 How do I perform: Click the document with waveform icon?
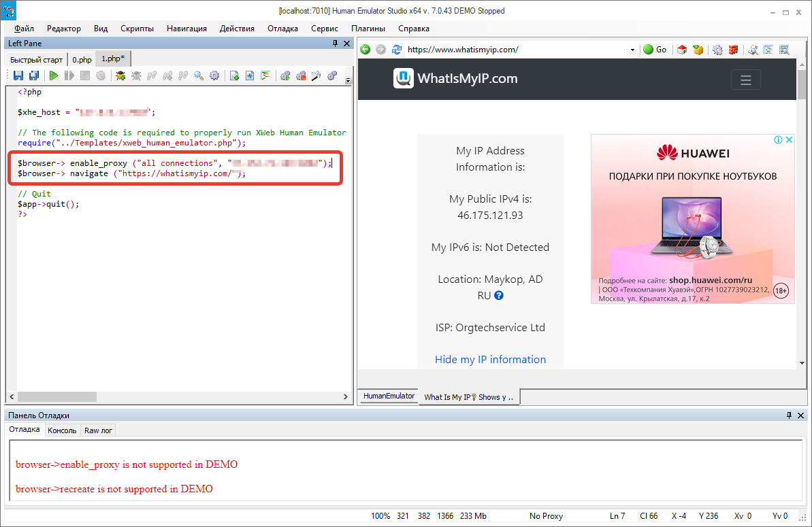(x=250, y=75)
